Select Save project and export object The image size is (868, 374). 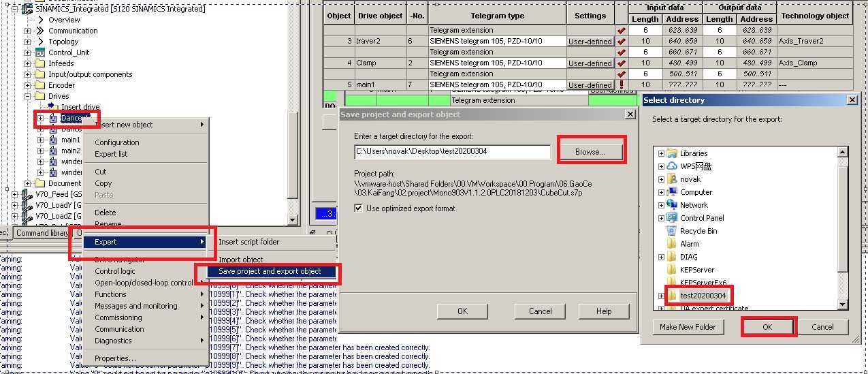click(x=270, y=271)
